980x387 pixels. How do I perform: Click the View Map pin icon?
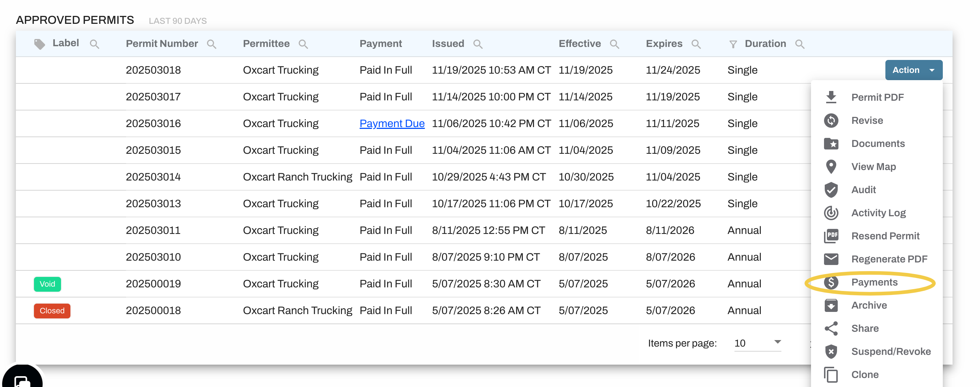[x=831, y=167]
